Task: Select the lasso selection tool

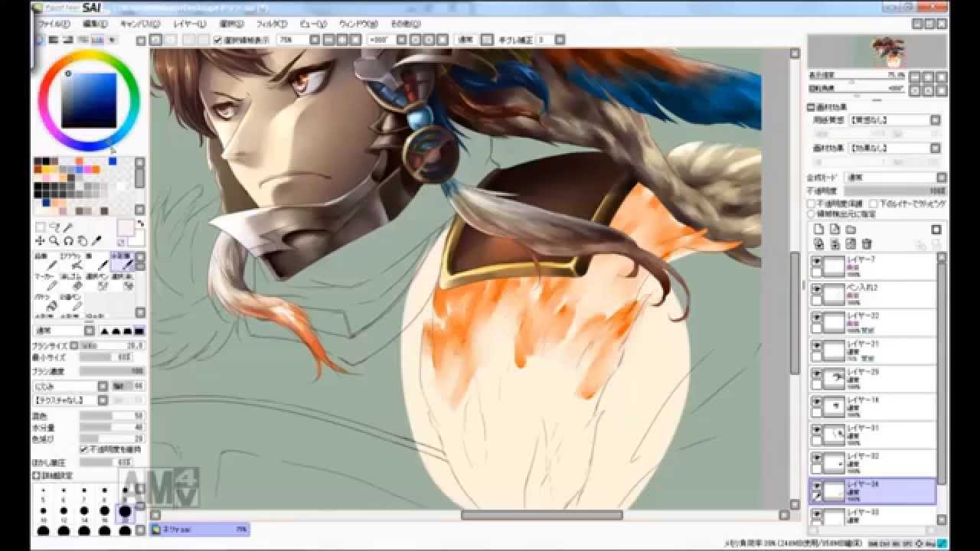Action: click(54, 227)
